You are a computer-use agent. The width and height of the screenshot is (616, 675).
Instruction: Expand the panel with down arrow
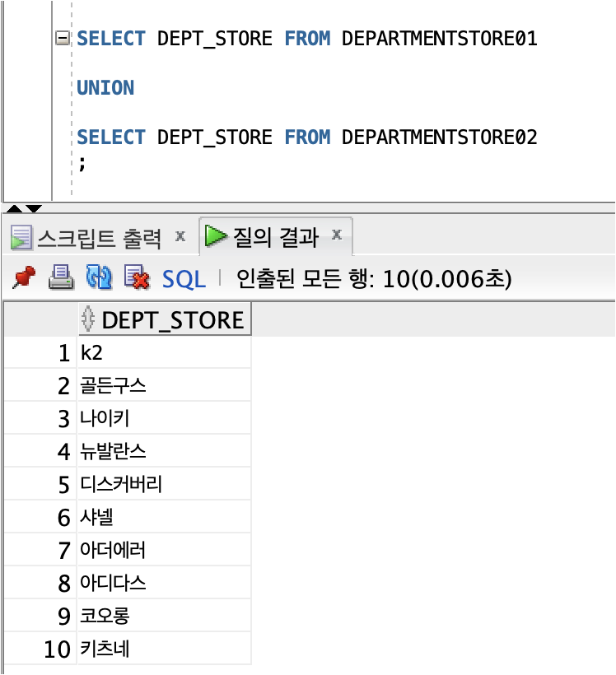pos(34,209)
